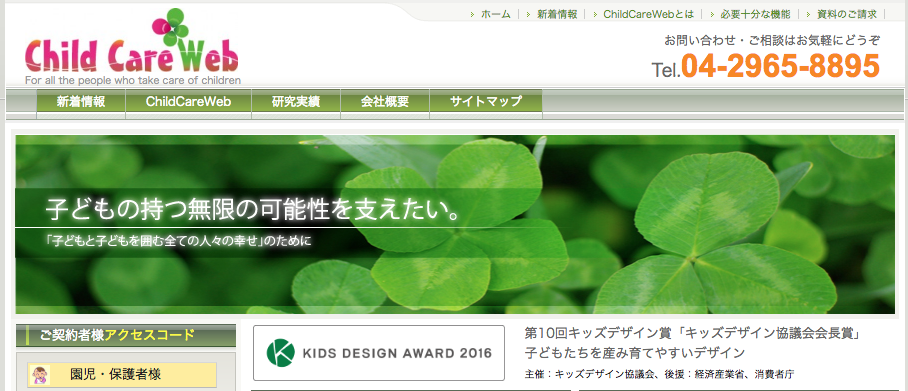908x391 pixels.
Task: Open the 新着情報 link in the top bar
Action: (x=557, y=14)
